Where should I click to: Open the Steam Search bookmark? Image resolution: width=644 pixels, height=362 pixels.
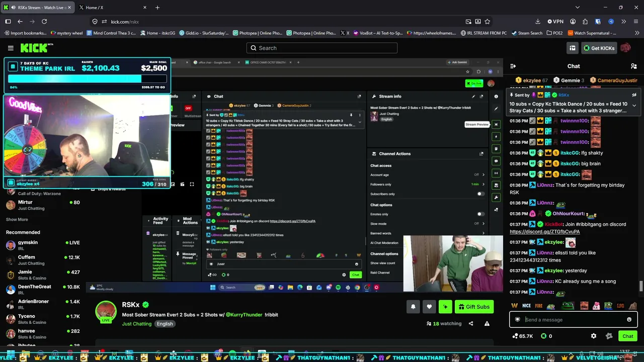tap(527, 33)
